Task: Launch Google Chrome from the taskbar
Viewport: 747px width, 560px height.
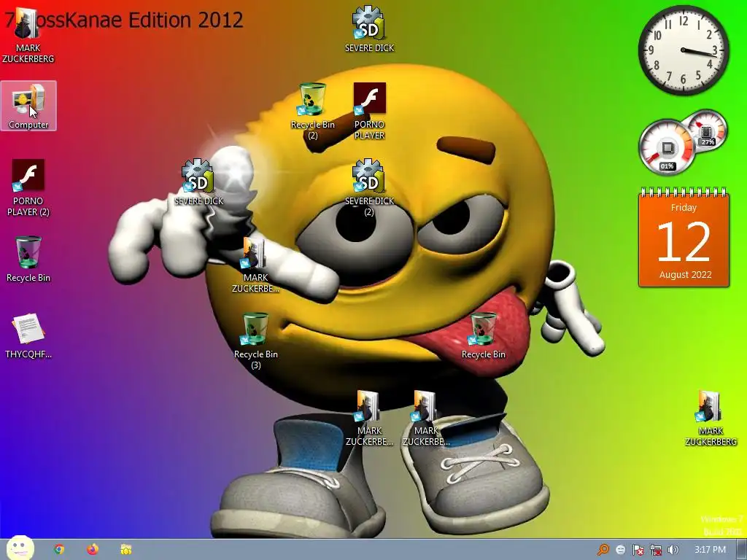Action: tap(59, 550)
